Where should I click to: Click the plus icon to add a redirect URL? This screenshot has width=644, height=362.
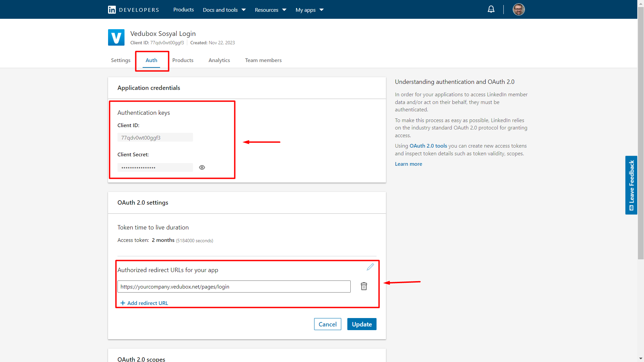coord(123,303)
